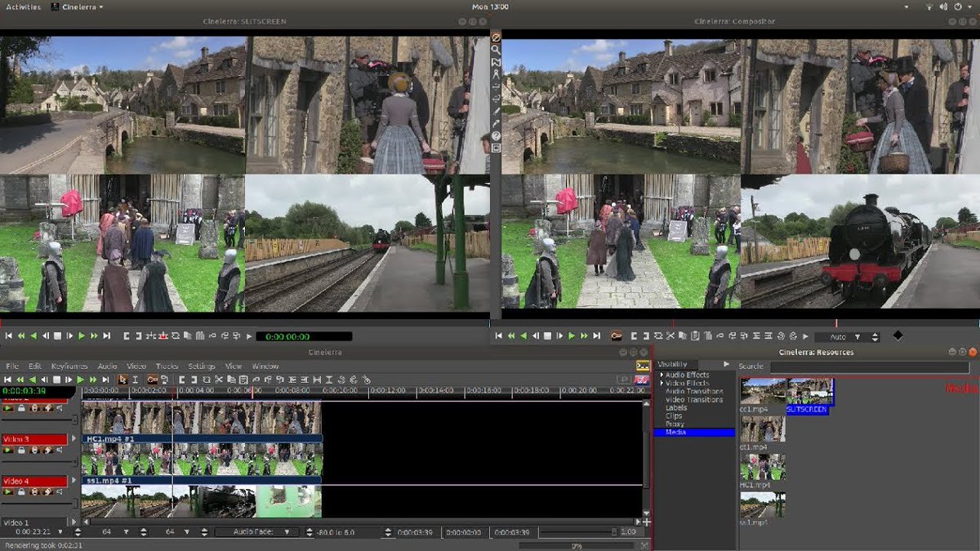Click the scissors cut icon in timeline toolbar
The height and width of the screenshot is (551, 980).
[x=219, y=380]
